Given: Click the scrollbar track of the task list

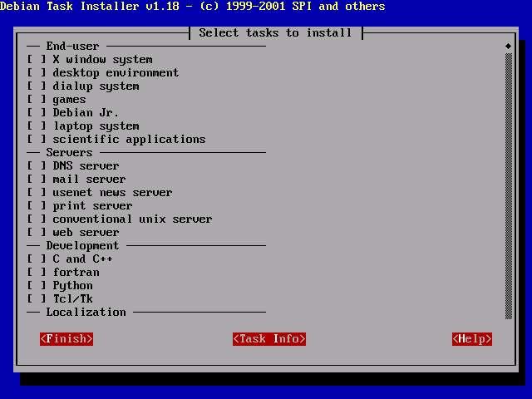Looking at the screenshot, I should [508, 186].
